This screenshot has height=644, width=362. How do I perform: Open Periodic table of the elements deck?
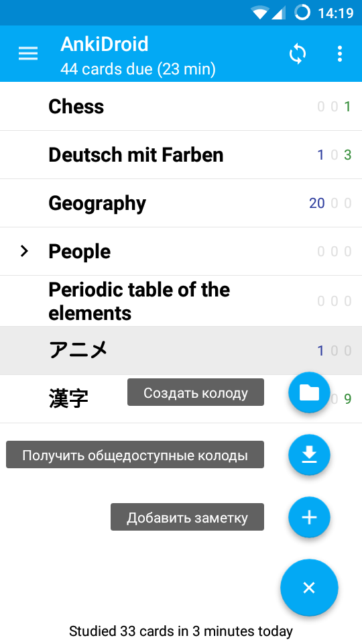pyautogui.click(x=181, y=301)
